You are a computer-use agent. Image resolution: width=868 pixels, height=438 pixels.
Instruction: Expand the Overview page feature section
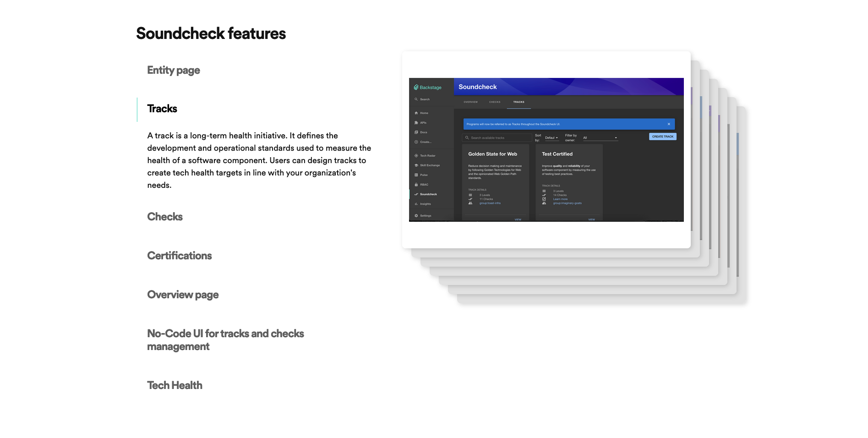coord(183,295)
